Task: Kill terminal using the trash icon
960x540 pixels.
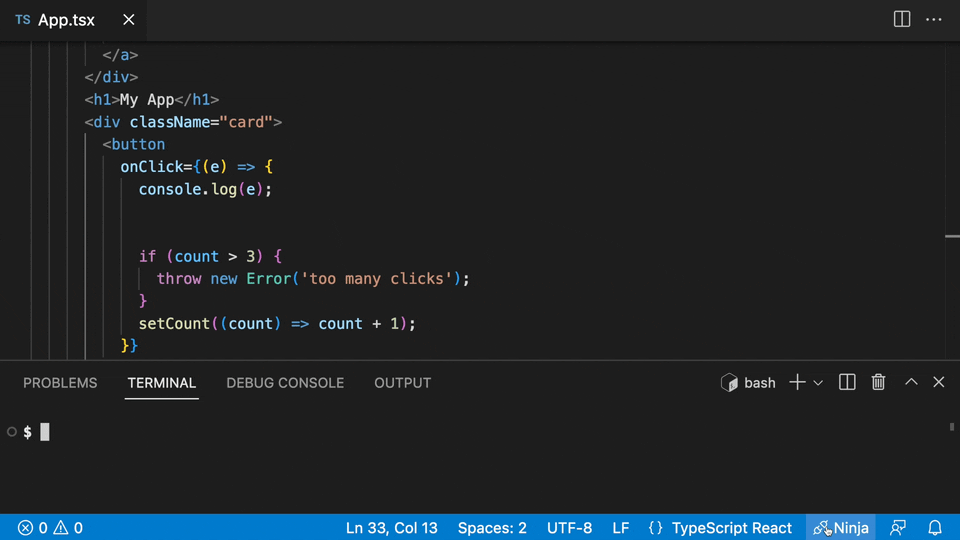Action: click(x=878, y=382)
